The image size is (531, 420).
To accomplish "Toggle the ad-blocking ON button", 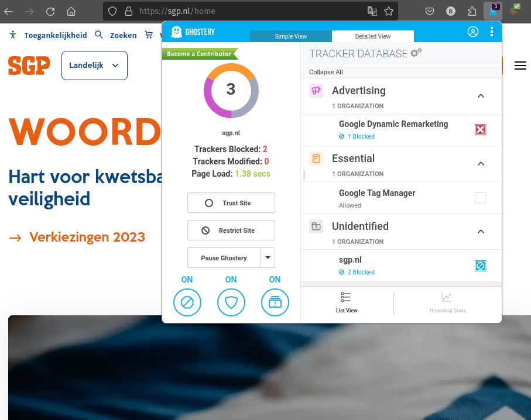I will tap(187, 302).
